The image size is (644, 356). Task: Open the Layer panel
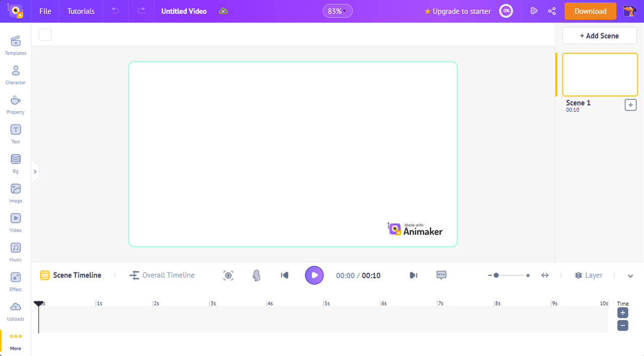click(589, 275)
